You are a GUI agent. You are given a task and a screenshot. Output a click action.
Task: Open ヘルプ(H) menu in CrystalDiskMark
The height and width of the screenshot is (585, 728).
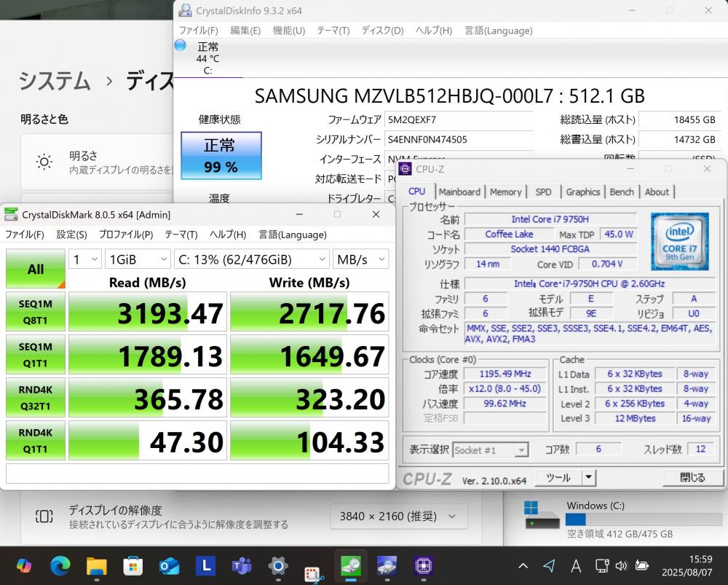(227, 235)
